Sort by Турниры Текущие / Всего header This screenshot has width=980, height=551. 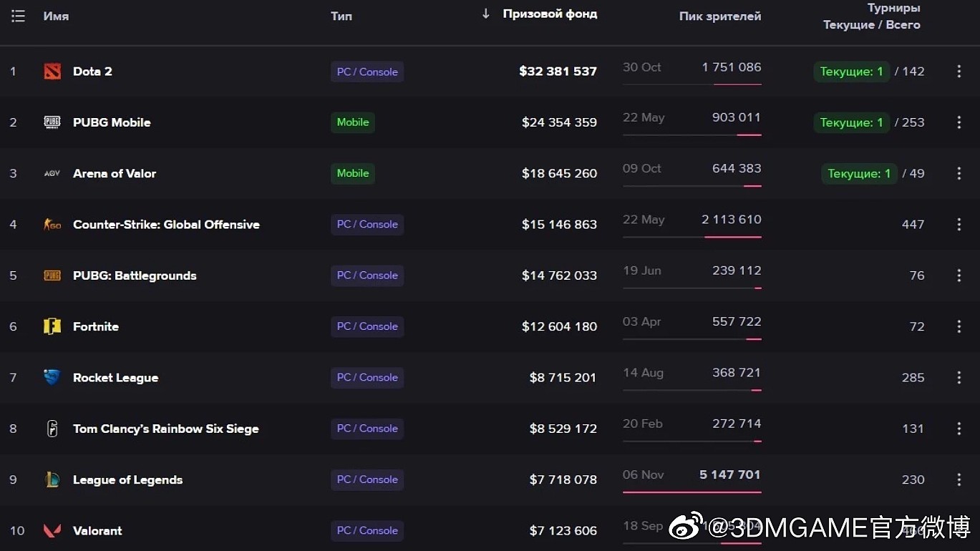(x=872, y=16)
